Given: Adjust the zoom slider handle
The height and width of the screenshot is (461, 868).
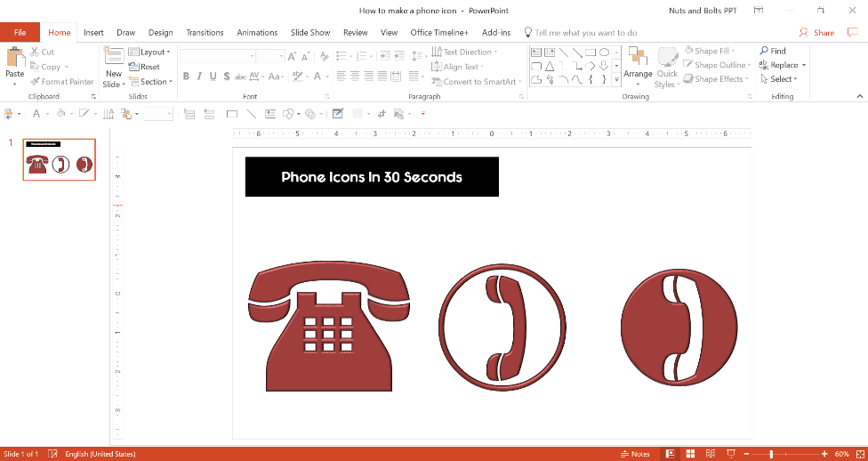Looking at the screenshot, I should [770, 454].
